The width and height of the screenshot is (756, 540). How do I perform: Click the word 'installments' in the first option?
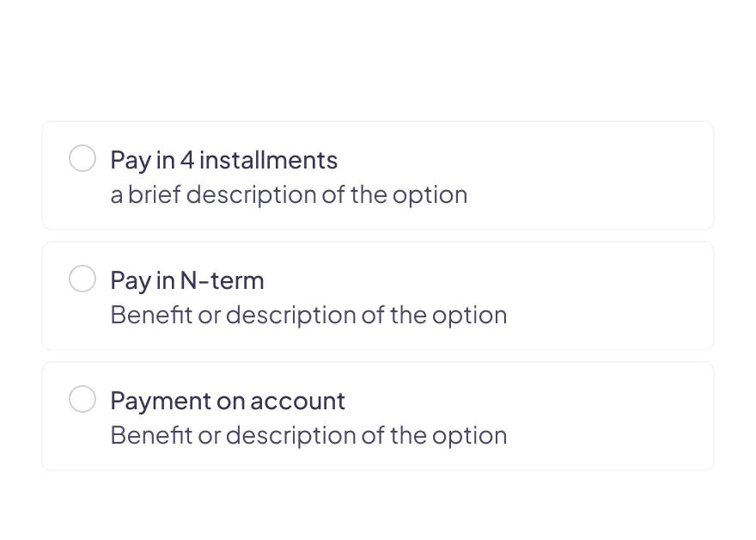click(268, 160)
